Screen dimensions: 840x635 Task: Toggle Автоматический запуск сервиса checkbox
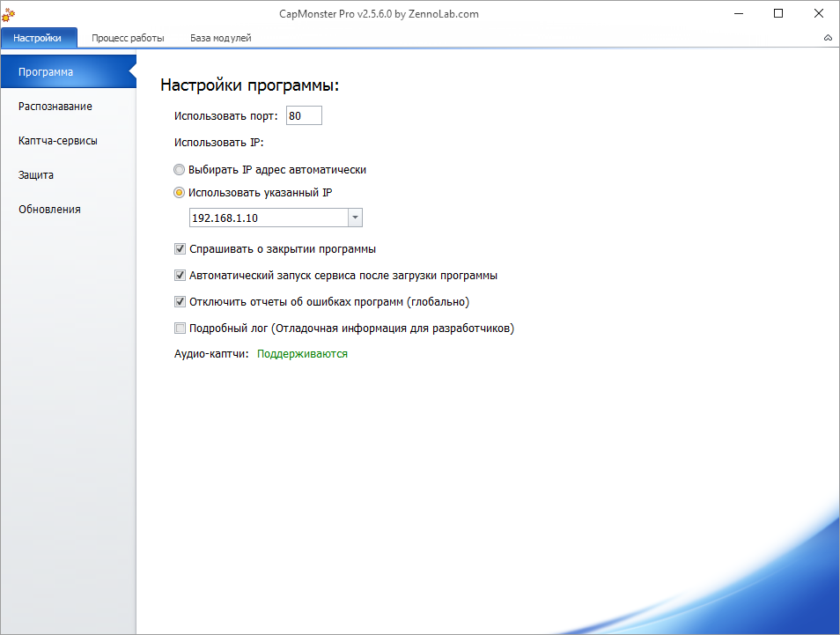click(180, 276)
